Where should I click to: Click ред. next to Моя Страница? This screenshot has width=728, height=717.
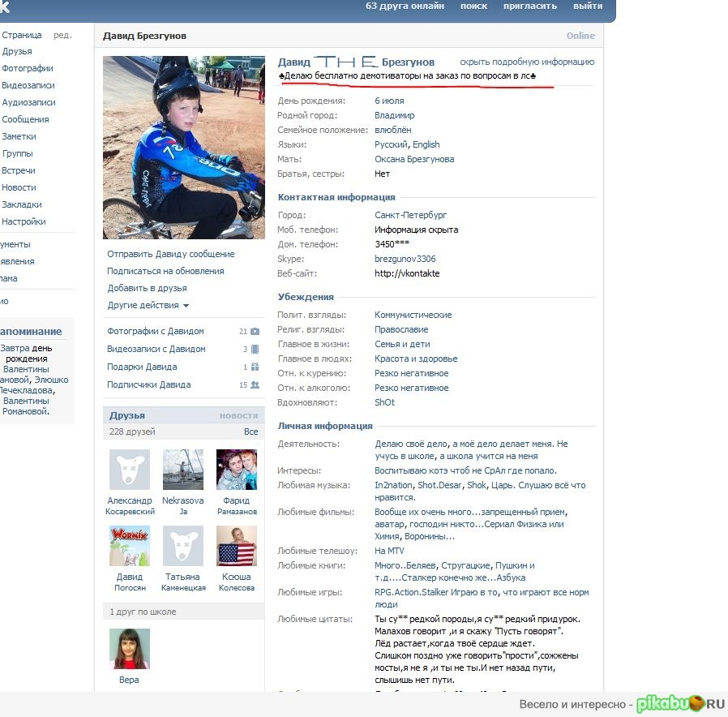pyautogui.click(x=62, y=35)
